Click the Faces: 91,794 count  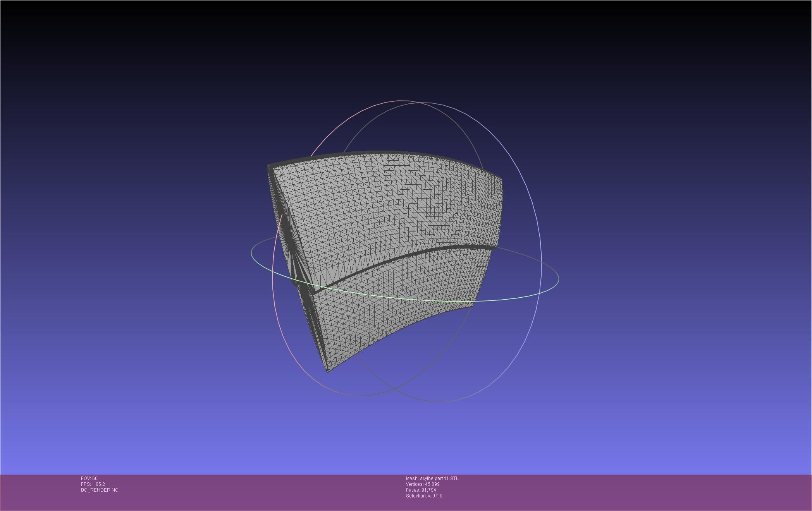coord(421,490)
